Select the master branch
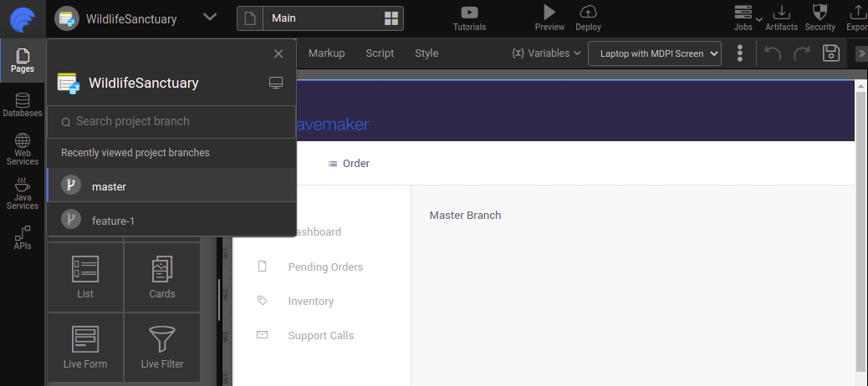The height and width of the screenshot is (386, 868). pos(109,186)
